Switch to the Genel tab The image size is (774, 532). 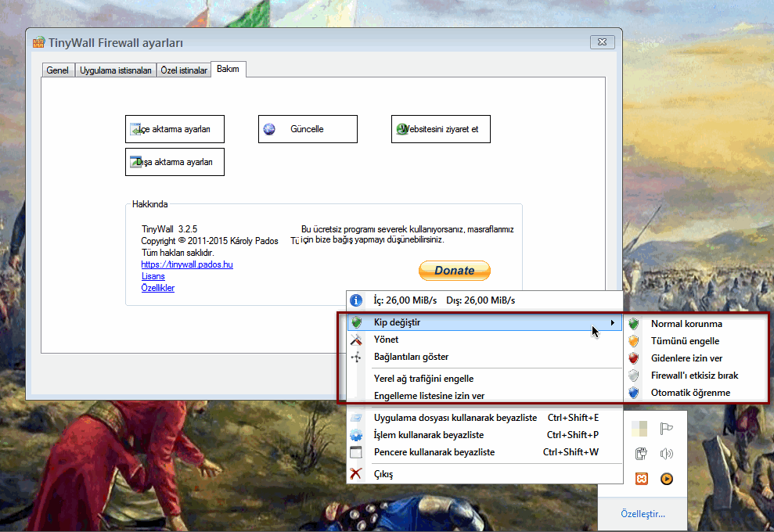point(58,70)
